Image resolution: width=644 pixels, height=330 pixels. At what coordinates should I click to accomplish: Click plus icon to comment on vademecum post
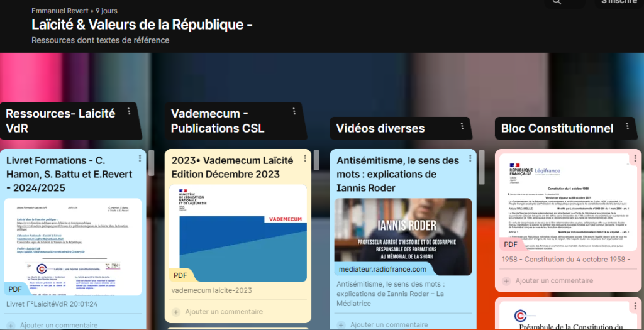click(x=176, y=312)
